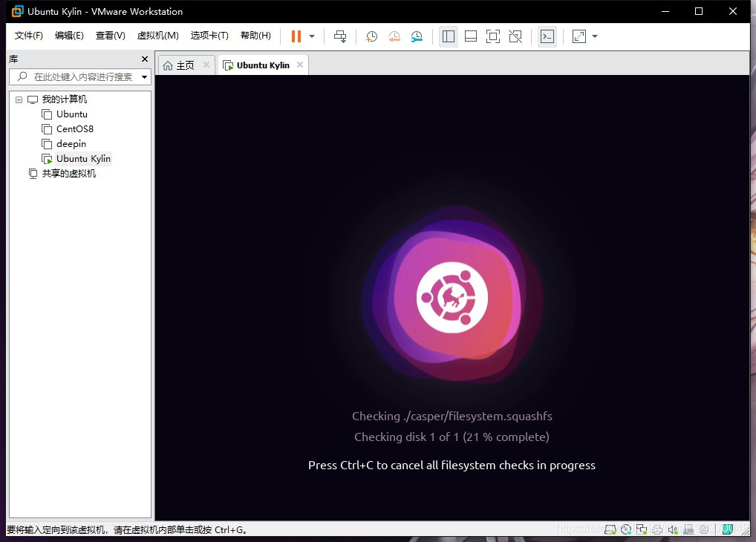Close the 库 library panel

(145, 59)
